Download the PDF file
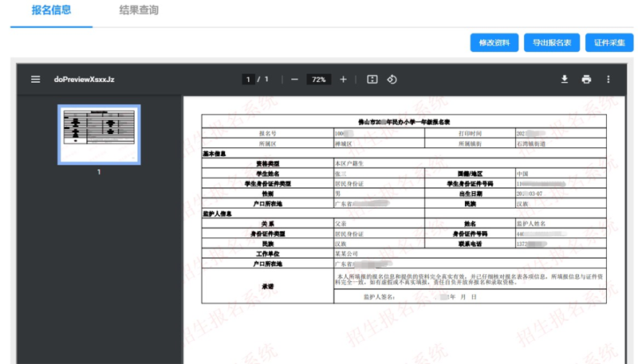This screenshot has height=364, width=638. tap(565, 80)
